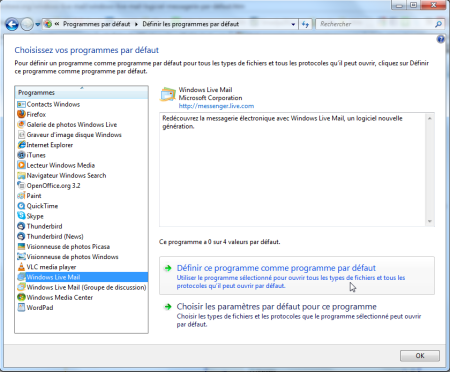Click description scrollbar up arrow
The image size is (450, 372).
(430, 118)
